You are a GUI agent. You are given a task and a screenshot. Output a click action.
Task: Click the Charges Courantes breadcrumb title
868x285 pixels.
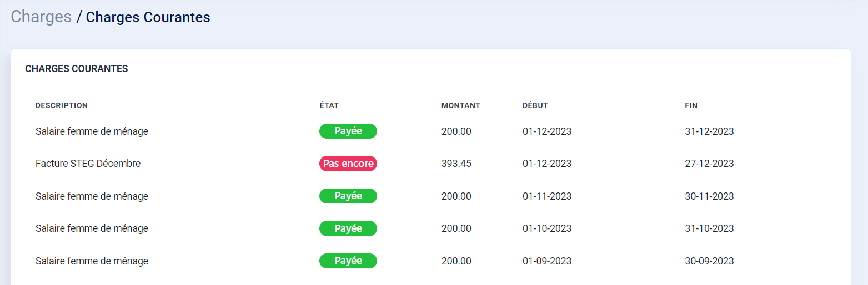coord(148,17)
